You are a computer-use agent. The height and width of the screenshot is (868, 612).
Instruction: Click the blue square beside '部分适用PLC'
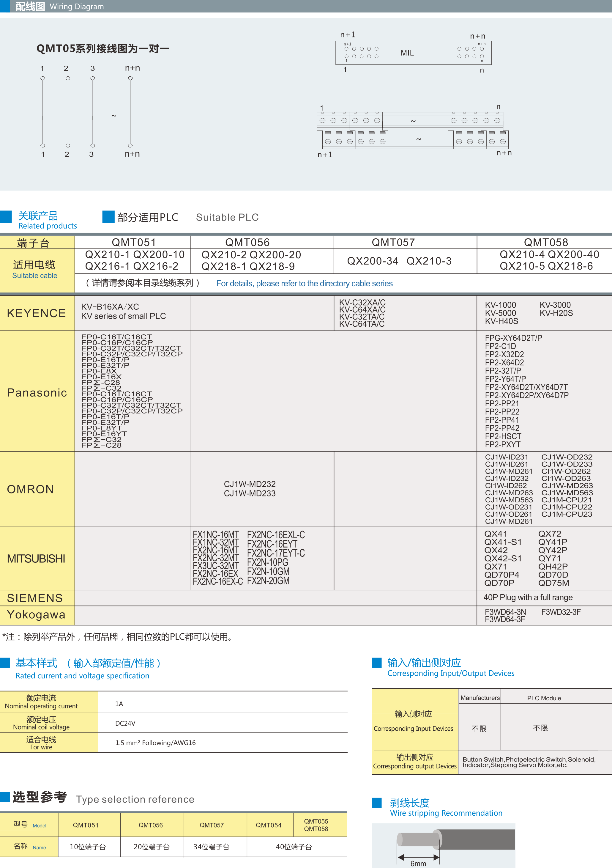[x=108, y=217]
